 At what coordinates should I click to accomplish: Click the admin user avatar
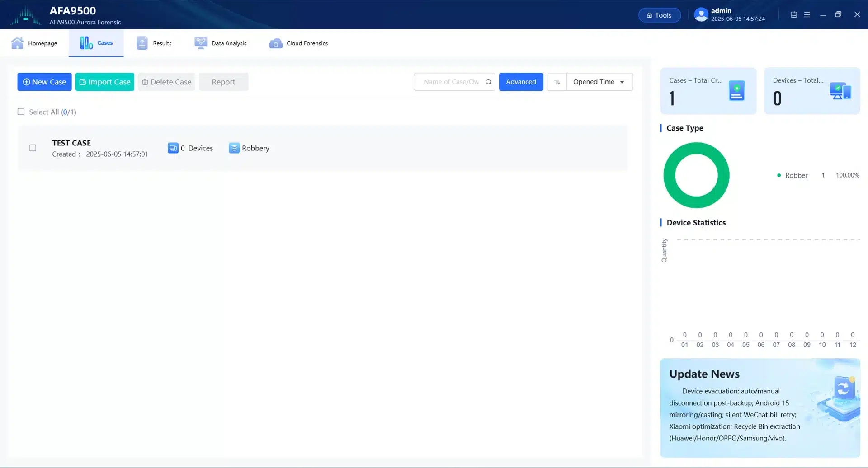pyautogui.click(x=701, y=14)
